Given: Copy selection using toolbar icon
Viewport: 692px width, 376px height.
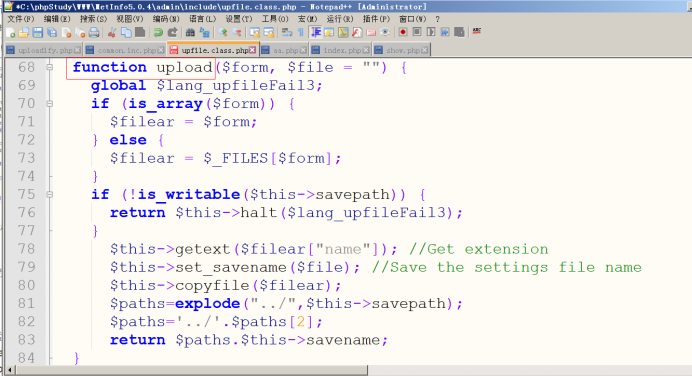Looking at the screenshot, I should (x=126, y=32).
